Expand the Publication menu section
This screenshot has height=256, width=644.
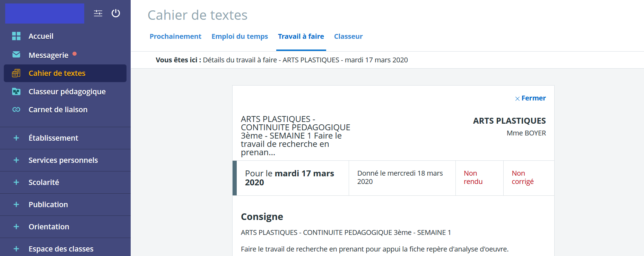pos(65,204)
